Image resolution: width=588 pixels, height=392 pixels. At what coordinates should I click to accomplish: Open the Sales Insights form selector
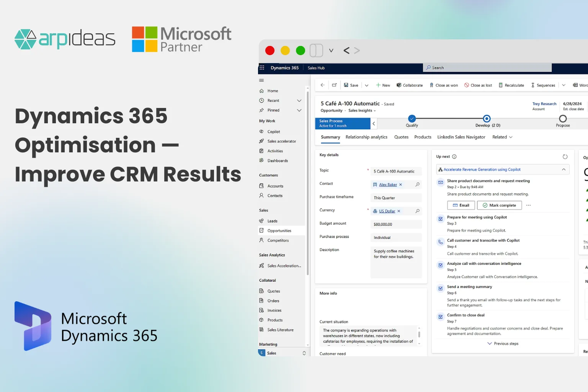click(x=362, y=111)
